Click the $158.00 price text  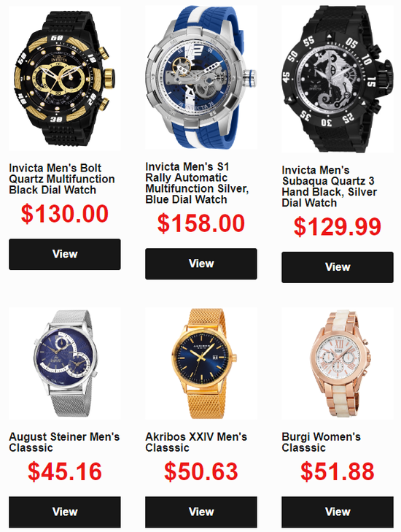(x=201, y=223)
